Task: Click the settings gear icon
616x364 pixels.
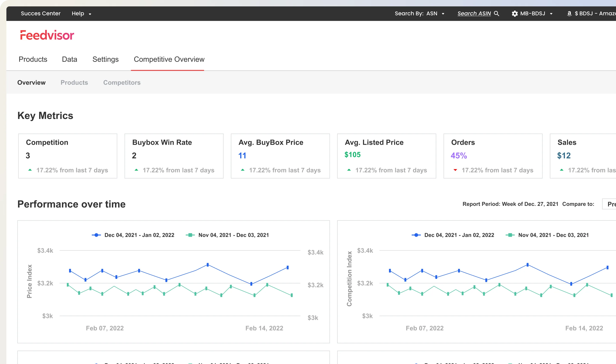Action: [x=515, y=14]
